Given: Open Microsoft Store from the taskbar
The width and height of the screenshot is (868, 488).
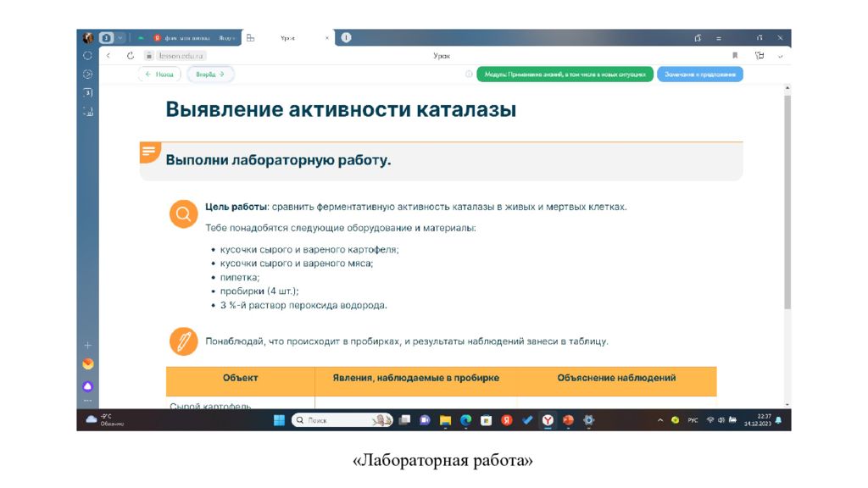Looking at the screenshot, I should 486,420.
